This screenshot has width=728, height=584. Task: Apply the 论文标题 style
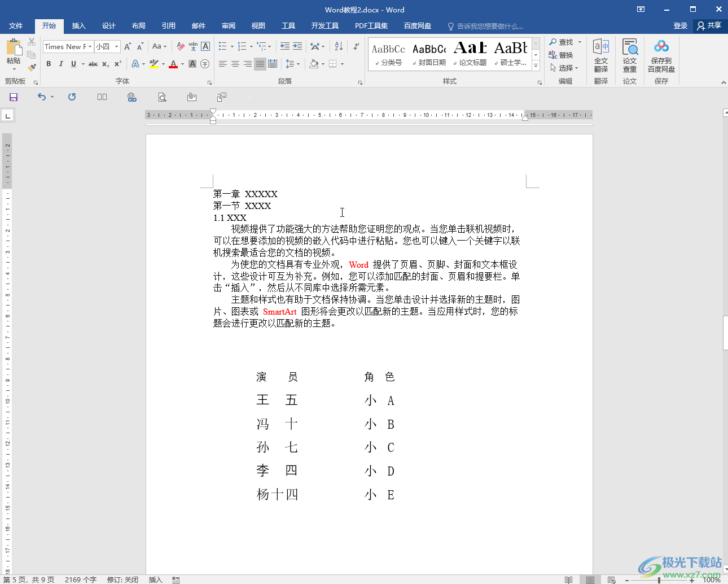(x=471, y=54)
